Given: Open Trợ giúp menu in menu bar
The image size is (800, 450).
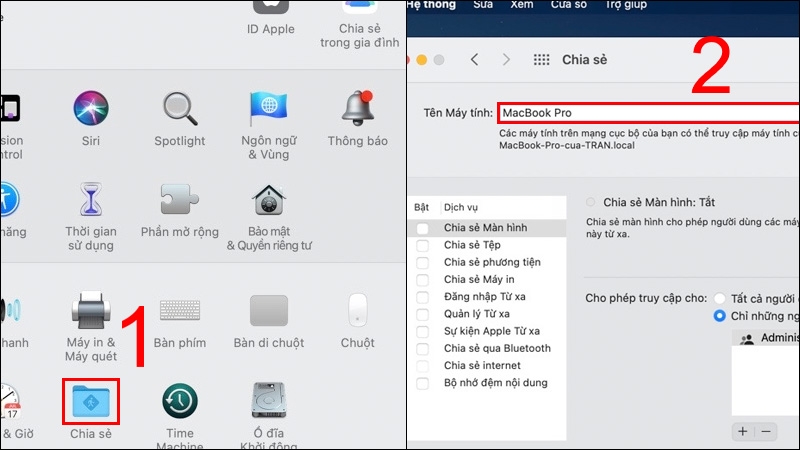Looking at the screenshot, I should tap(626, 5).
